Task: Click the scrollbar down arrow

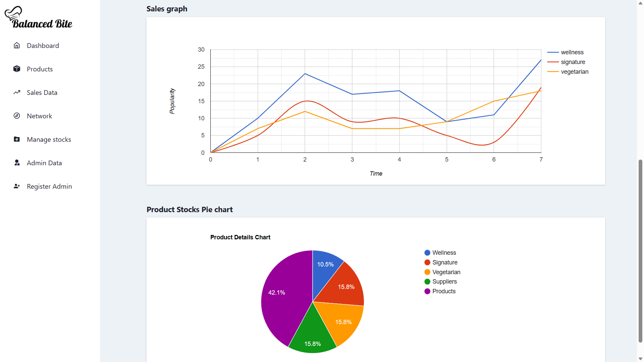Action: [x=641, y=359]
